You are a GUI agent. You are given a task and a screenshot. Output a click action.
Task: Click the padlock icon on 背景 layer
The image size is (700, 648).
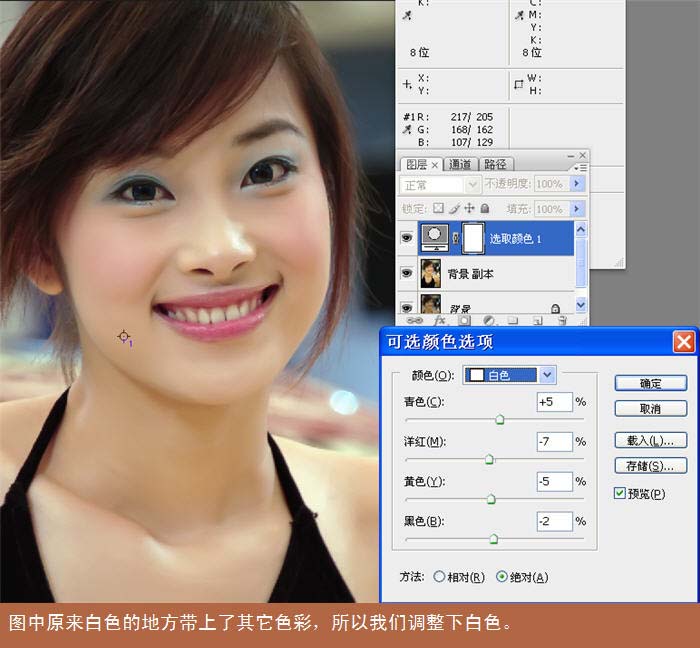555,308
